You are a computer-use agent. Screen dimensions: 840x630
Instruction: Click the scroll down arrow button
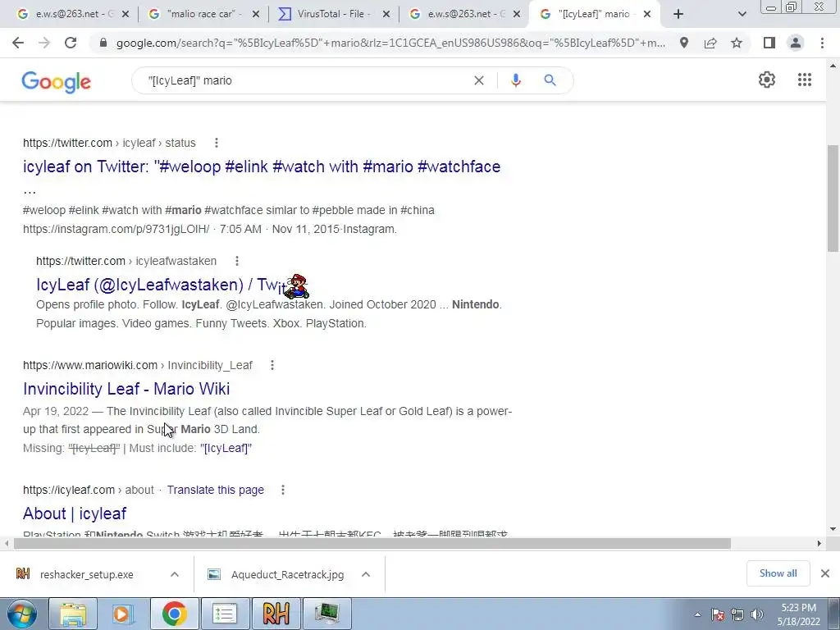click(x=833, y=529)
